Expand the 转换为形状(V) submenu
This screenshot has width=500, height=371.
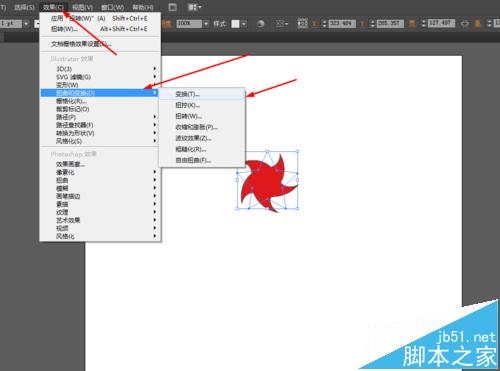pyautogui.click(x=100, y=133)
